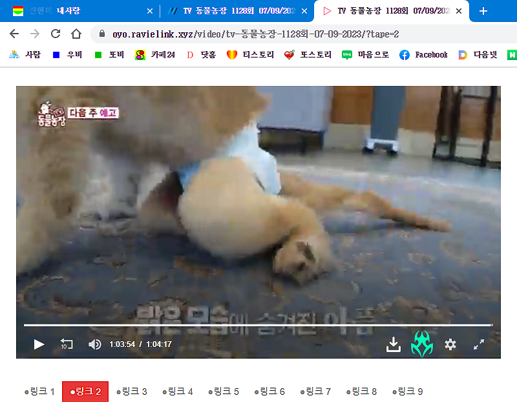This screenshot has width=517, height=420.
Task: Enter fullscreen video mode
Action: coord(479,344)
